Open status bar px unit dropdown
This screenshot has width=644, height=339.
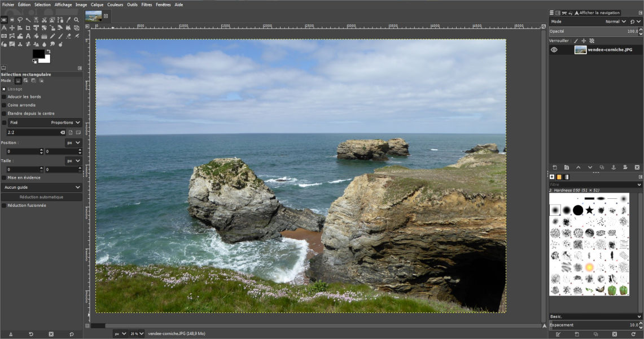coord(120,334)
